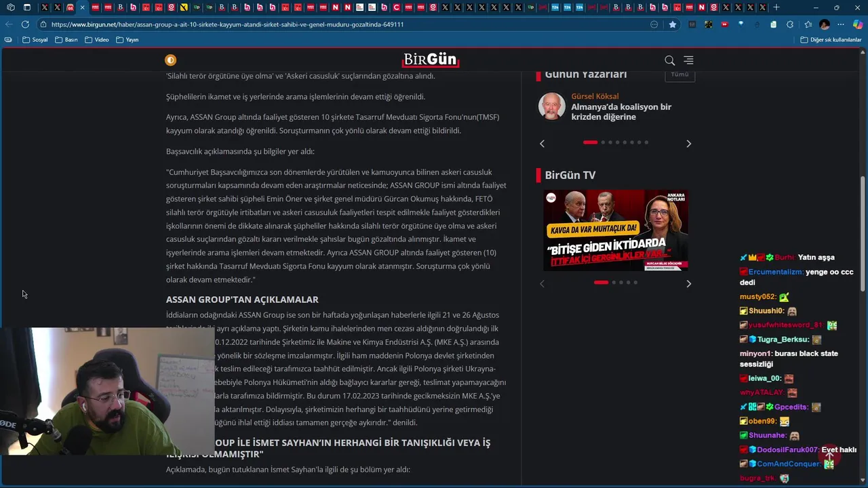Click the orange round icon in the BirGün header
Viewport: 868px width, 488px height.
click(x=170, y=60)
